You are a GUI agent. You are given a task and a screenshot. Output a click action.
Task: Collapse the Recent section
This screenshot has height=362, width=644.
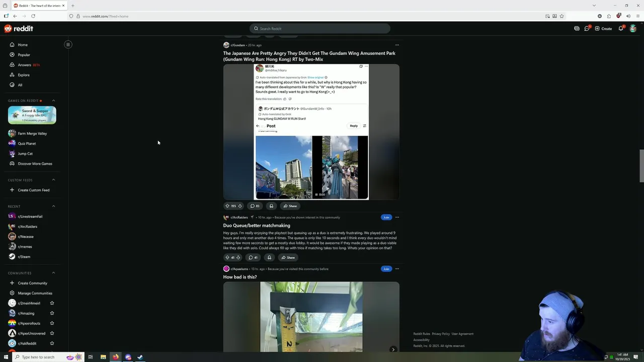point(53,206)
